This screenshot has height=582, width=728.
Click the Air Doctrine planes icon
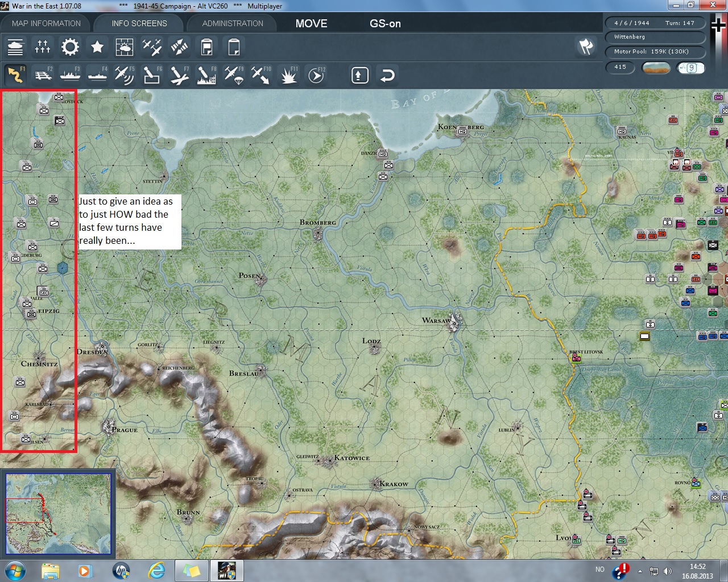[152, 47]
